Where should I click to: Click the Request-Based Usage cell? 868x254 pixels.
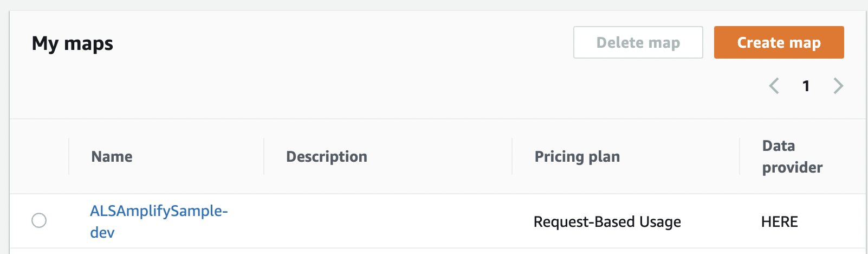607,222
